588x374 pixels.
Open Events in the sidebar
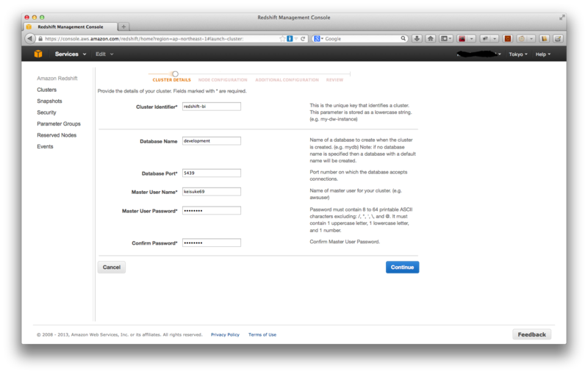pyautogui.click(x=45, y=146)
